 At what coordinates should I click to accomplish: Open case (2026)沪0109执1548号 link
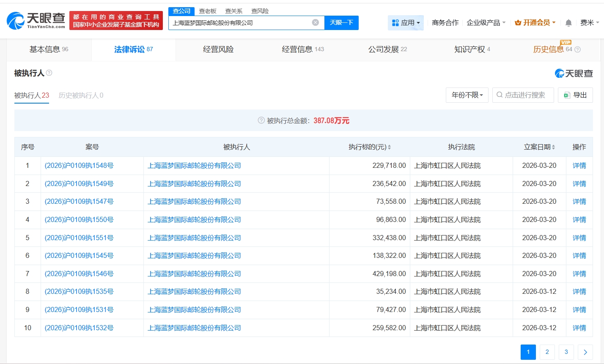click(x=79, y=166)
